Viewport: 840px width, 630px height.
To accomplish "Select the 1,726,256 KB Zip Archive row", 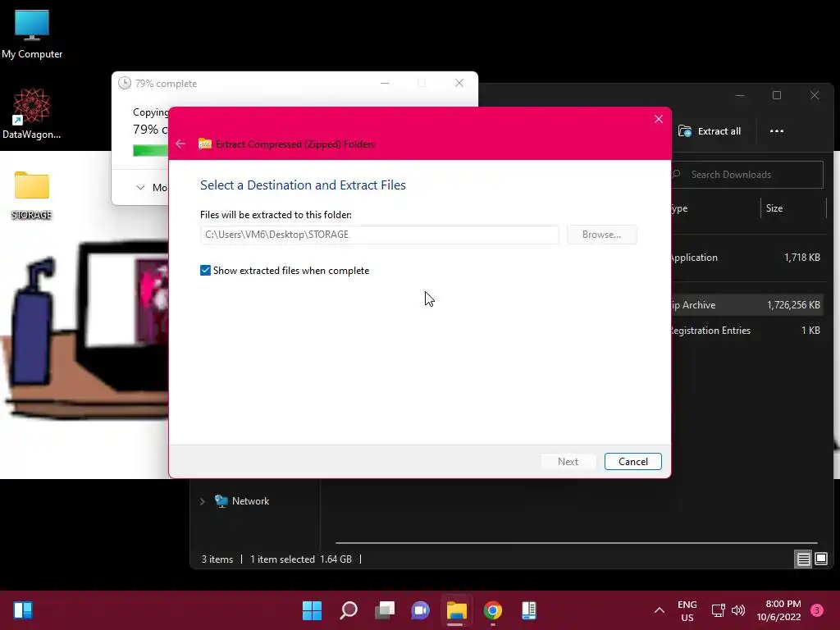I will click(747, 305).
